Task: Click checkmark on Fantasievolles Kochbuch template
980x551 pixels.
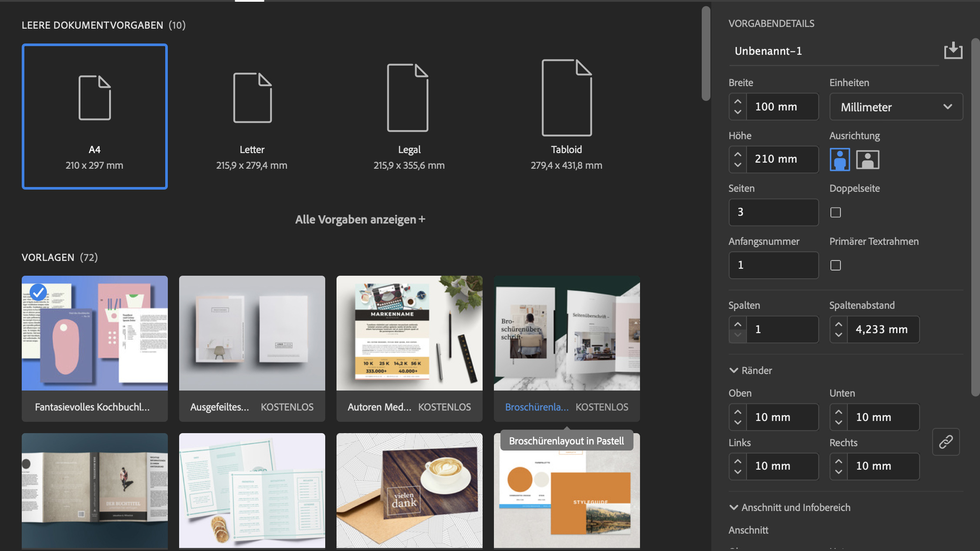Action: pos(38,292)
